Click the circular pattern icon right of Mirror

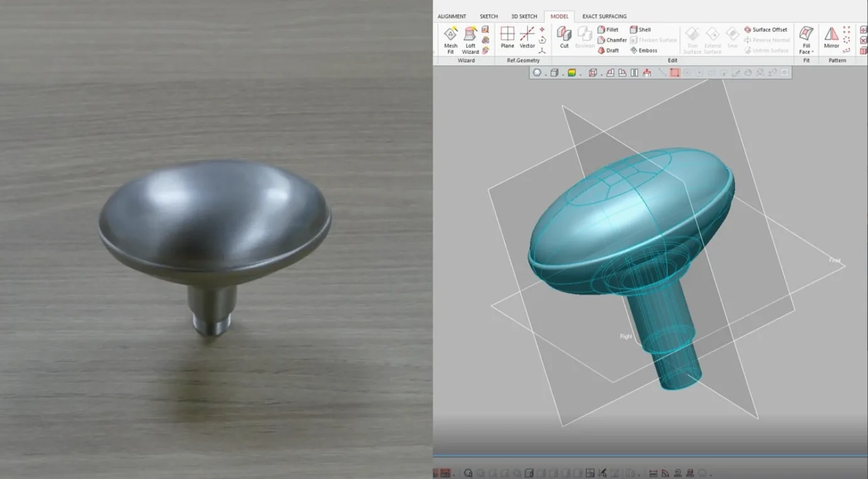coord(847,40)
